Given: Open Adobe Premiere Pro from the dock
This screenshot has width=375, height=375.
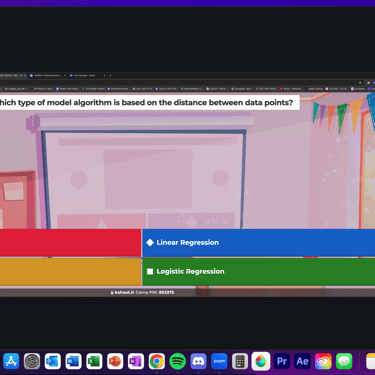Looking at the screenshot, I should point(282,361).
